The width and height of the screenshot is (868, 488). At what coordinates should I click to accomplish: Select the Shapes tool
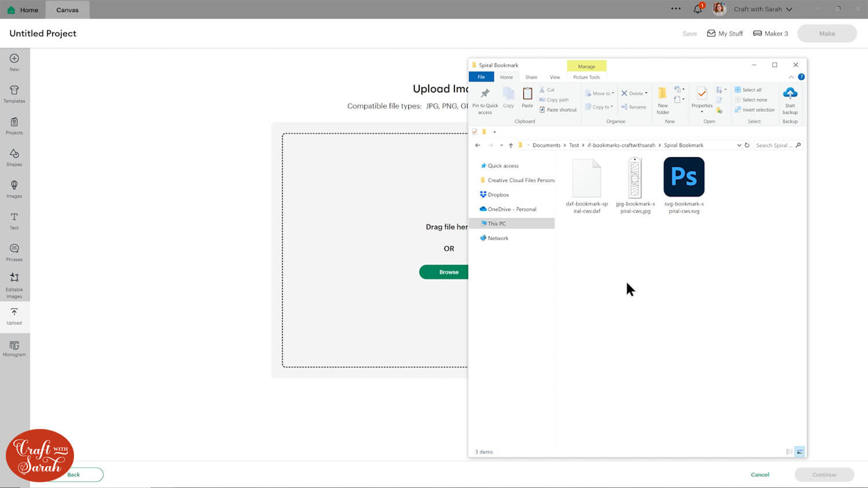(x=14, y=157)
